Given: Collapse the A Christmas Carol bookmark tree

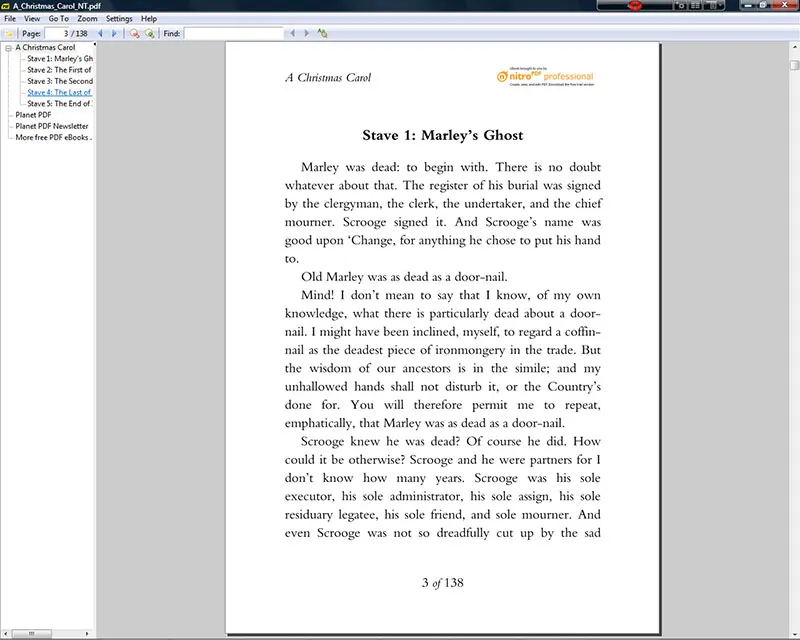Looking at the screenshot, I should [x=6, y=47].
